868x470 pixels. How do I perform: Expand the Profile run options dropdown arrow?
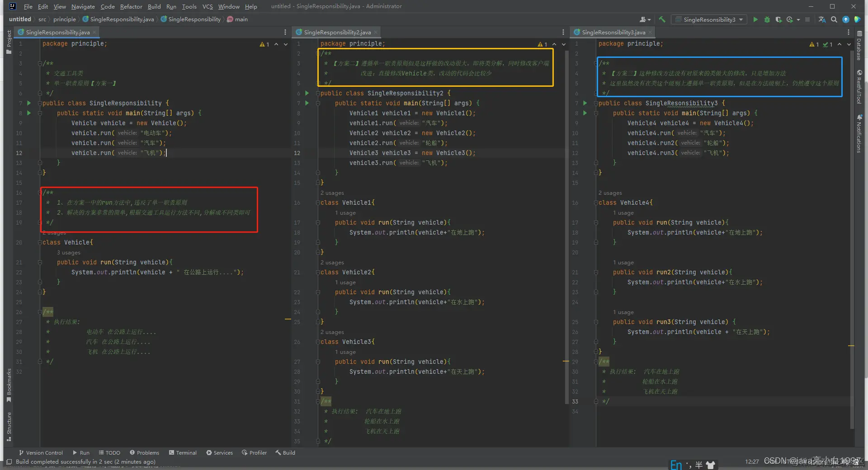click(x=798, y=19)
